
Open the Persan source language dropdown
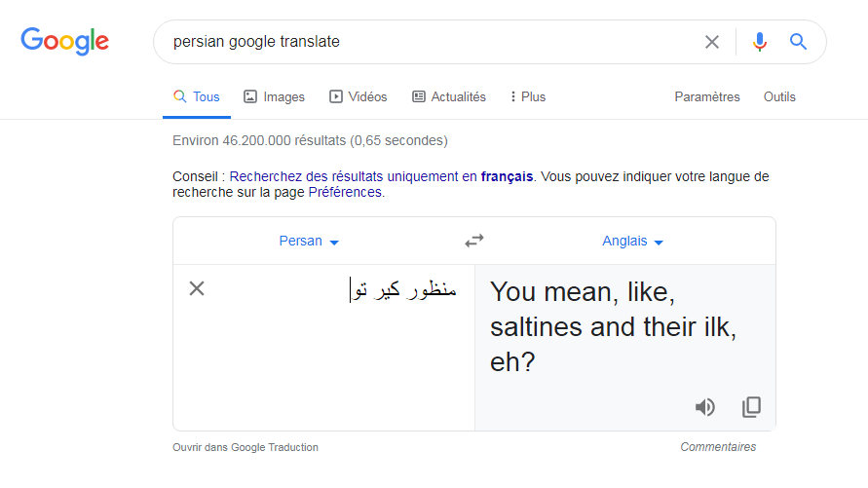(309, 242)
